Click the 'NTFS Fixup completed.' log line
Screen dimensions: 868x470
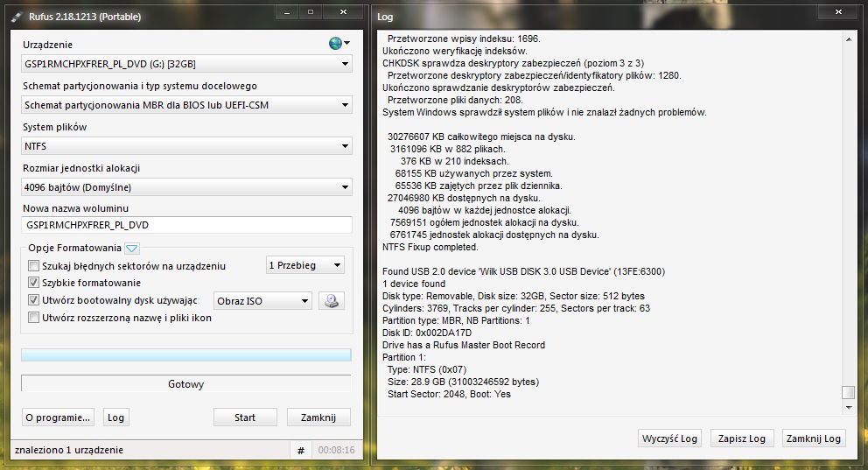click(x=430, y=247)
